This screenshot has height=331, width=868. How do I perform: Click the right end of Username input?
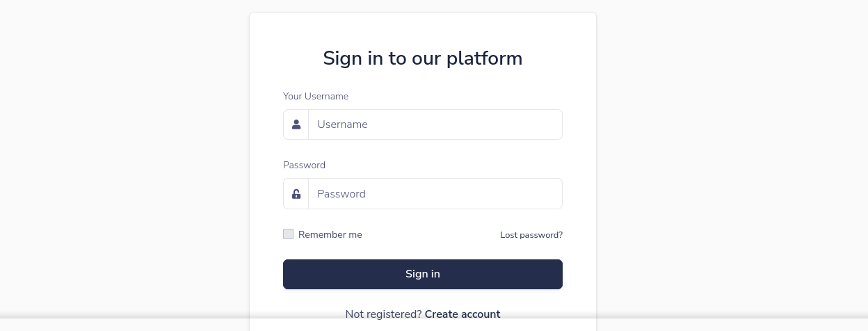(x=549, y=124)
